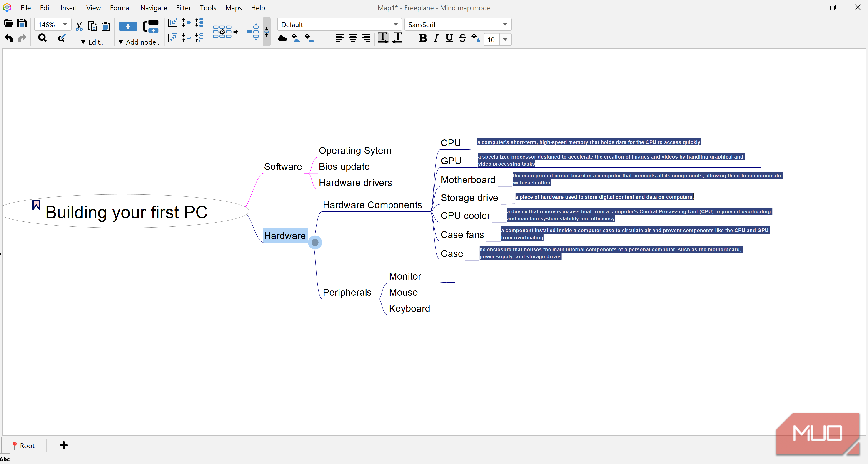The width and height of the screenshot is (868, 464).
Task: Pick text color with bucket-drop icon
Action: [x=476, y=38]
